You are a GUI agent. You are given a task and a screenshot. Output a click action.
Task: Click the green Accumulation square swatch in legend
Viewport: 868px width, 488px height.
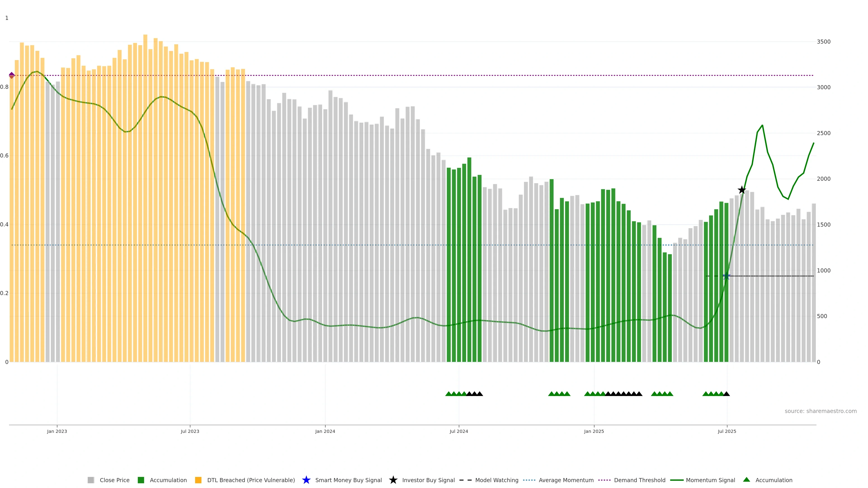[141, 480]
